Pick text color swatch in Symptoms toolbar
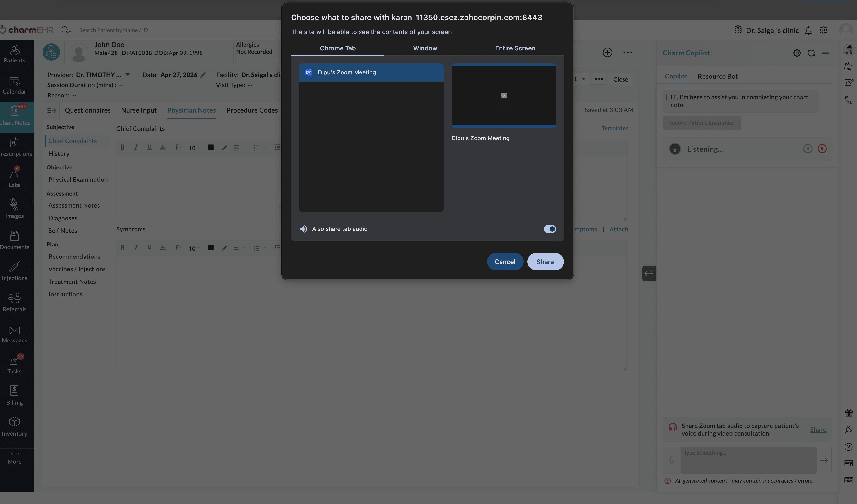 (211, 248)
